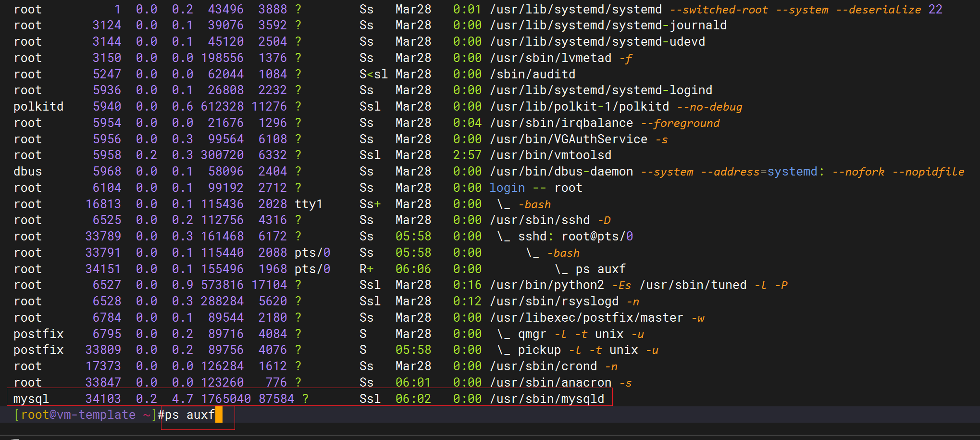Select '/usr/lib/polkit-1/polkitd' text
This screenshot has width=980, height=440.
[579, 106]
